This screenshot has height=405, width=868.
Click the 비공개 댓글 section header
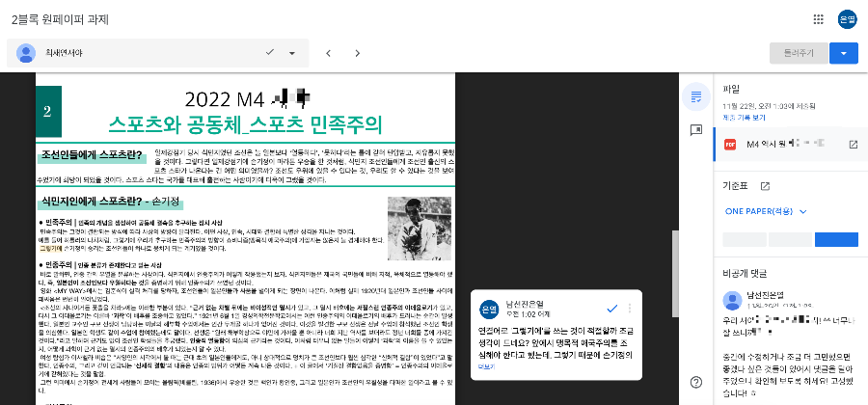pos(744,273)
